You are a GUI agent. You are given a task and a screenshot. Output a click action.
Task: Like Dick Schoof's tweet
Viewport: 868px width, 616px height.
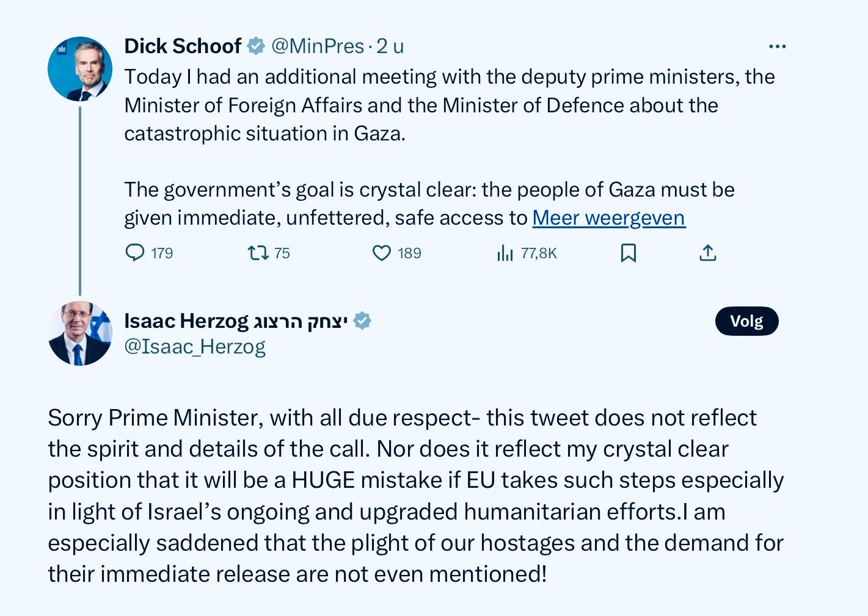[x=382, y=252]
